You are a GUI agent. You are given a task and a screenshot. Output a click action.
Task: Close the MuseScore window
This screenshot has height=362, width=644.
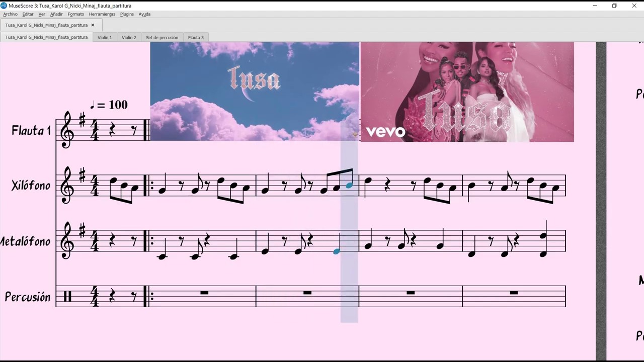(x=634, y=6)
